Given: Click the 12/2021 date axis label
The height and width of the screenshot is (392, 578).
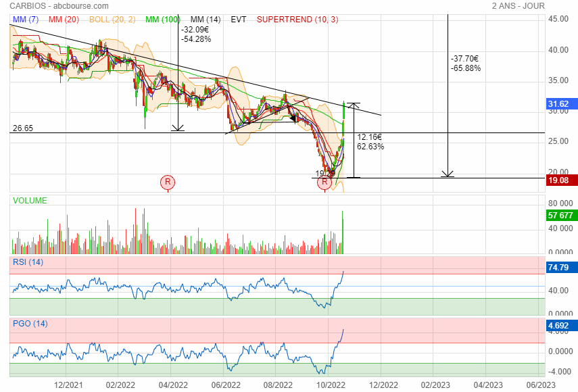Looking at the screenshot, I should (68, 385).
